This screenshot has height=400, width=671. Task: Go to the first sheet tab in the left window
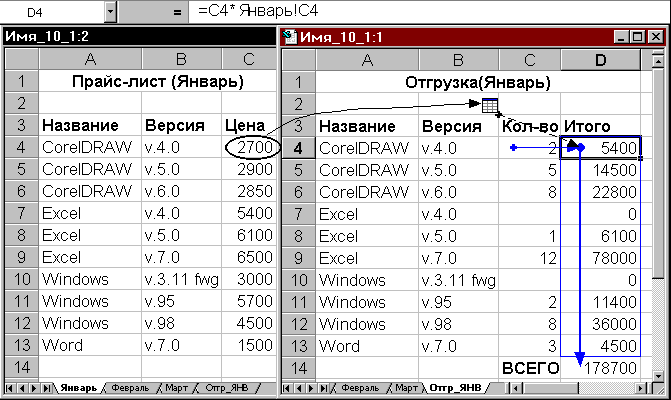(x=9, y=388)
